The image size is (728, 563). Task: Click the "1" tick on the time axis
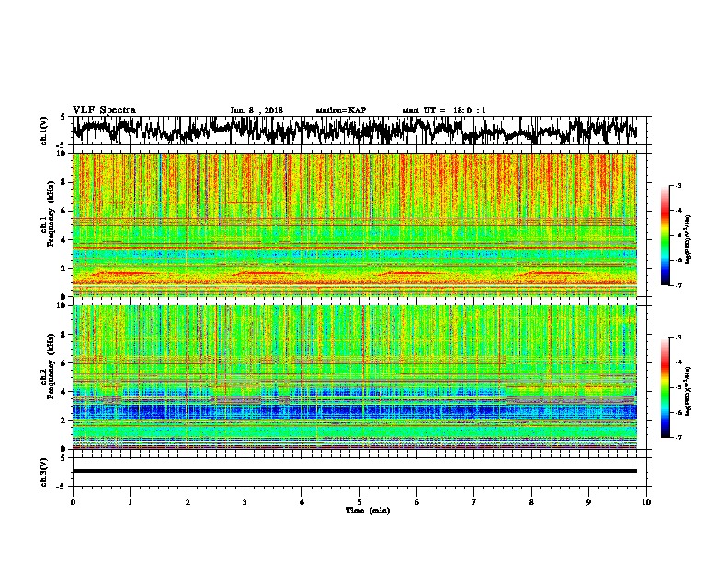(130, 502)
